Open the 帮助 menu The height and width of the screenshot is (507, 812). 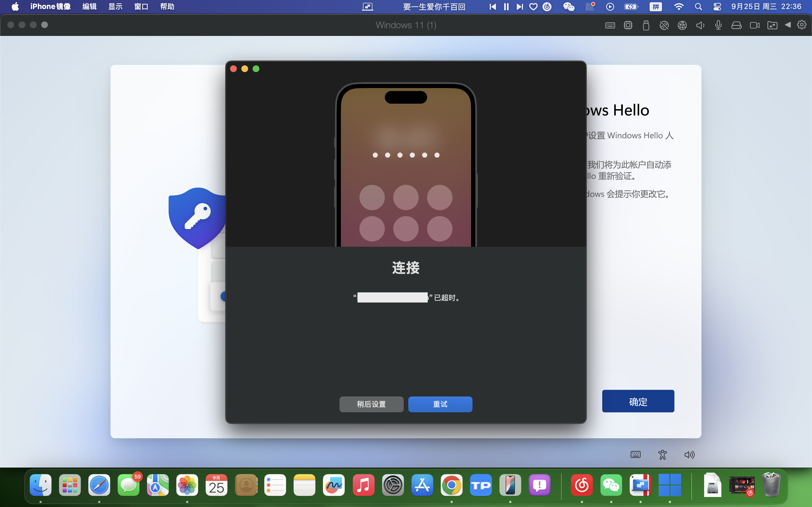click(x=167, y=7)
